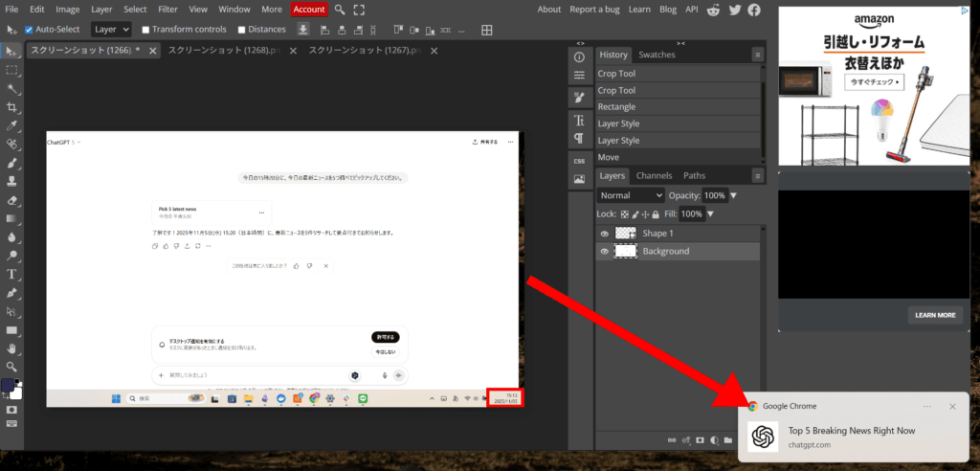980x471 pixels.
Task: Select the Crop tool in the toolbar
Action: click(11, 107)
